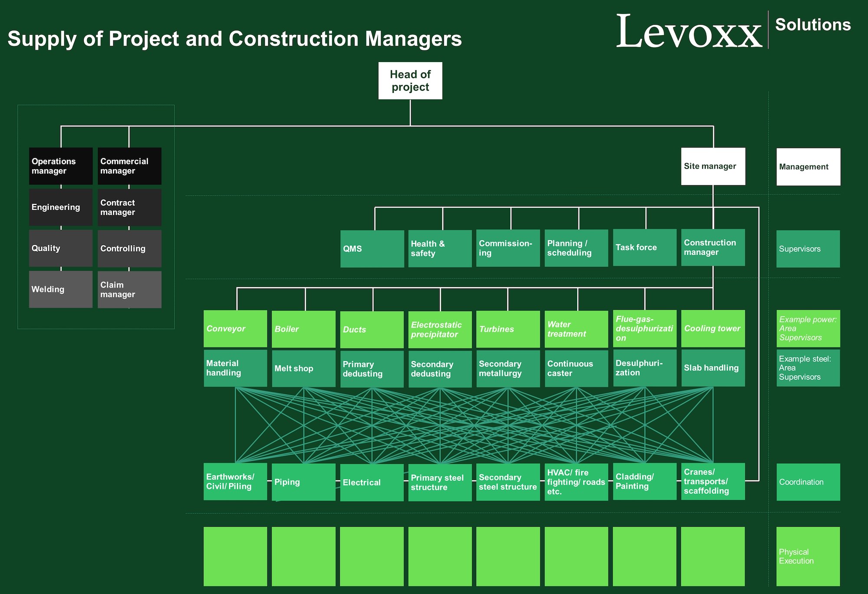Click the Melt shop box

pyautogui.click(x=303, y=368)
